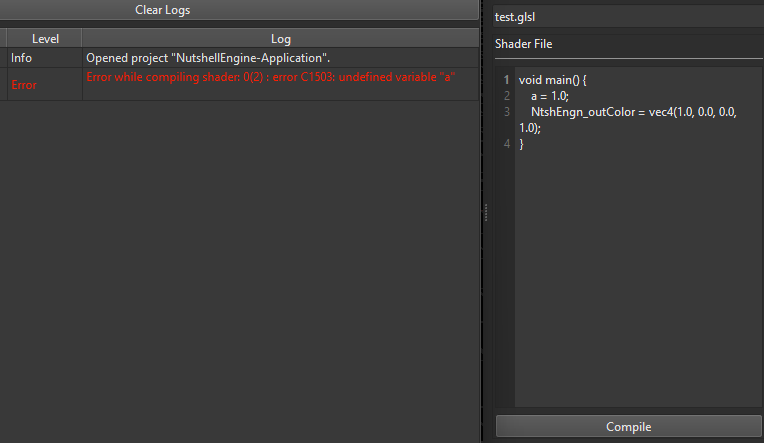Click the Level column header
This screenshot has height=443, width=764.
click(46, 39)
